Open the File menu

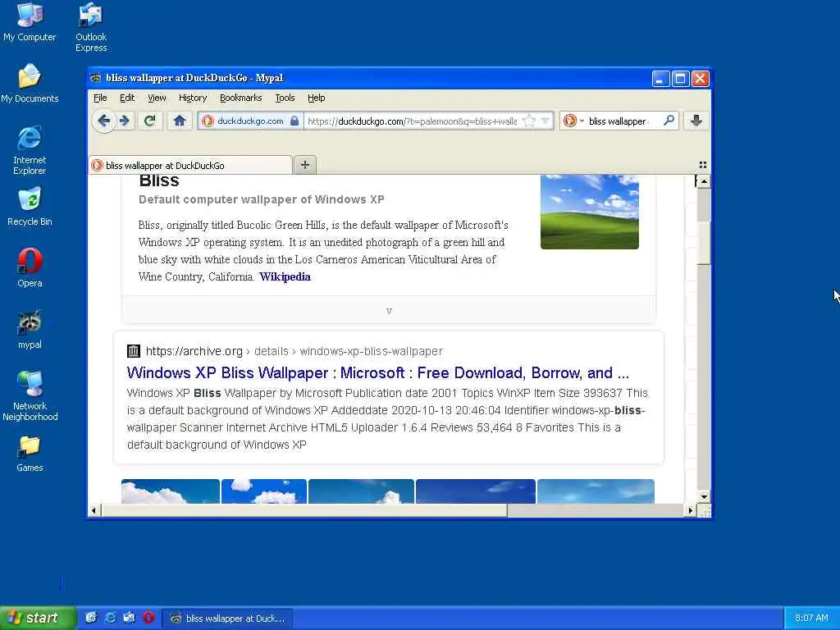click(x=100, y=98)
